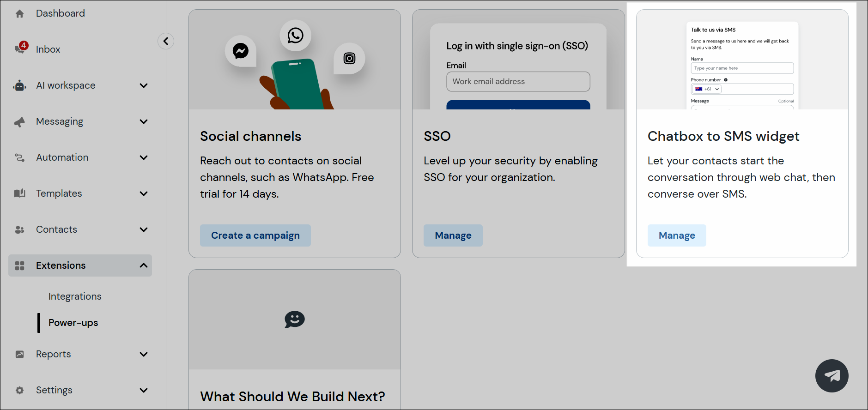Image resolution: width=868 pixels, height=410 pixels.
Task: Select Integrations under Extensions
Action: [75, 296]
